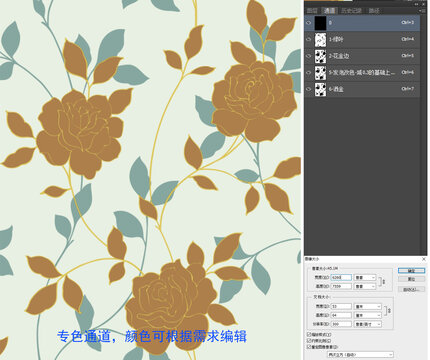Open the Channels panel flyout menu icon

422,11
